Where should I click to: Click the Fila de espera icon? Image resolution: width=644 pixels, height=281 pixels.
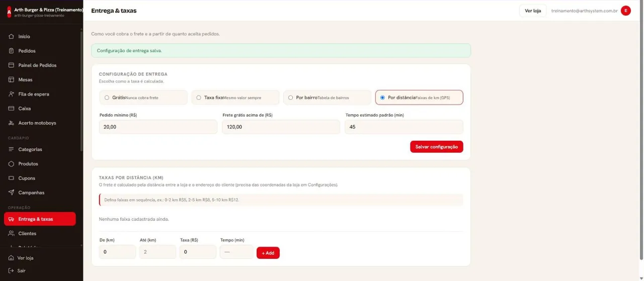pyautogui.click(x=12, y=94)
